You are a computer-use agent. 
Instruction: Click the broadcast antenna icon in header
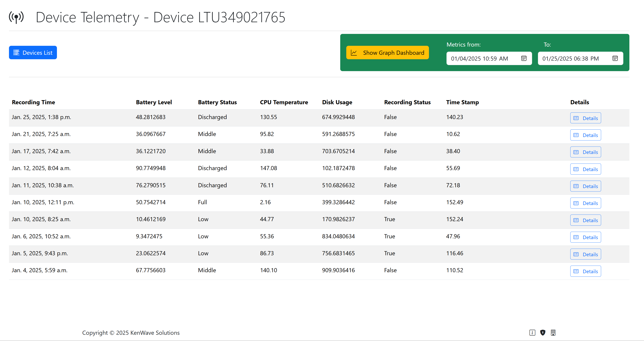pyautogui.click(x=16, y=17)
